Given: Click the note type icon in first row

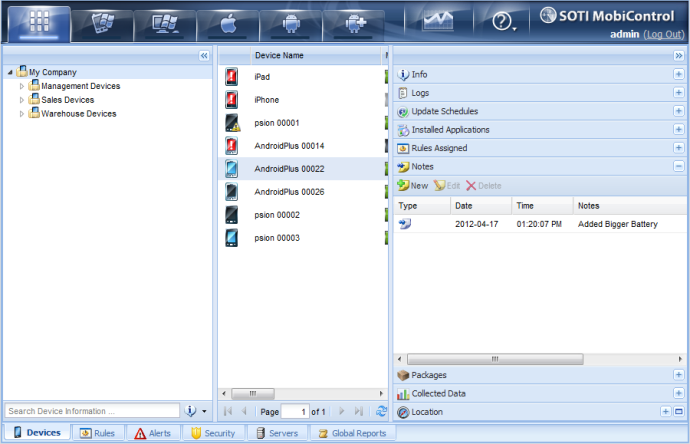Looking at the screenshot, I should [404, 224].
